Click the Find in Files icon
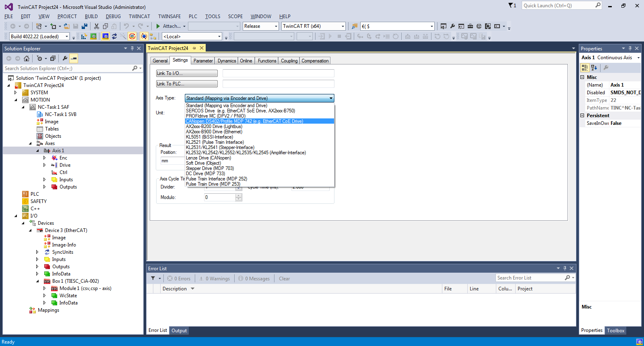 pos(355,26)
